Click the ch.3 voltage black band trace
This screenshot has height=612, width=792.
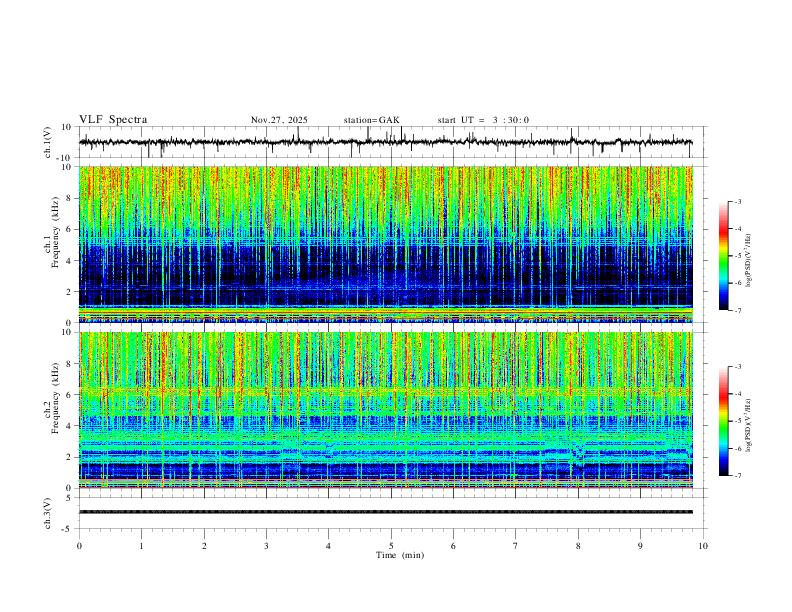pos(385,512)
